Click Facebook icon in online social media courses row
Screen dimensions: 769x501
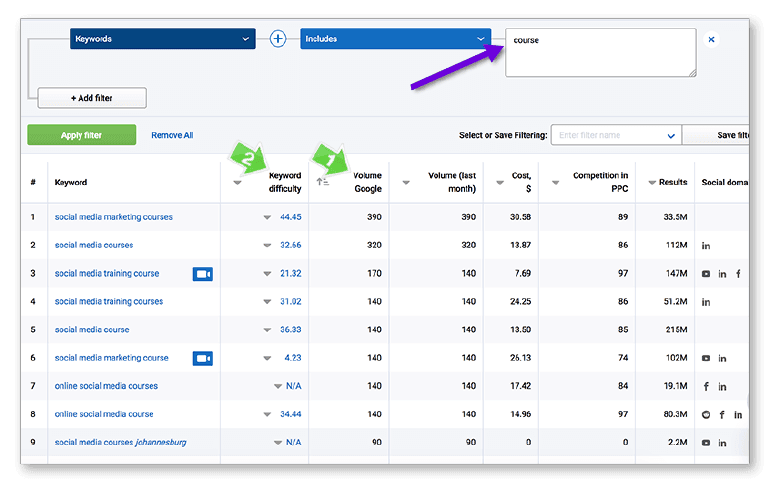pos(706,386)
